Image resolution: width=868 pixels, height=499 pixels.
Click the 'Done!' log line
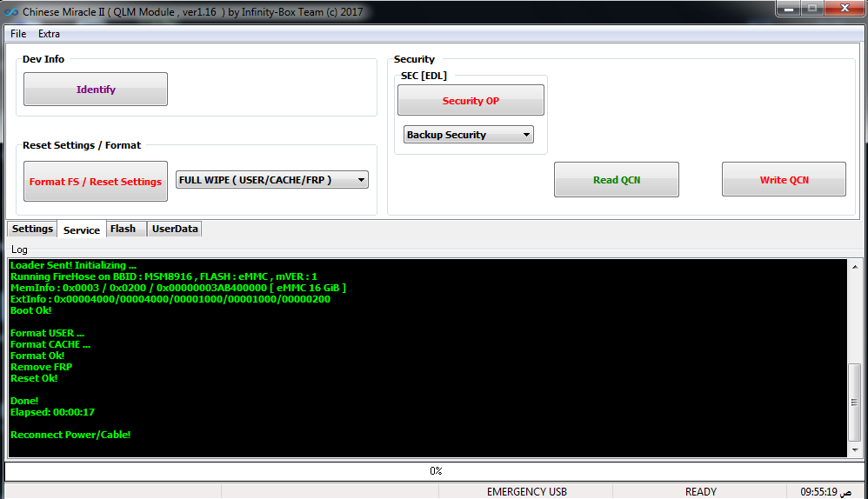point(24,401)
